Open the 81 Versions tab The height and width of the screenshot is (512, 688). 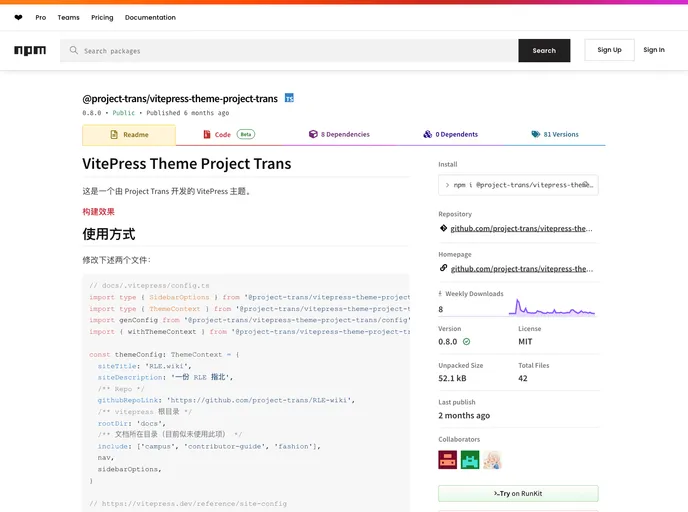[555, 134]
